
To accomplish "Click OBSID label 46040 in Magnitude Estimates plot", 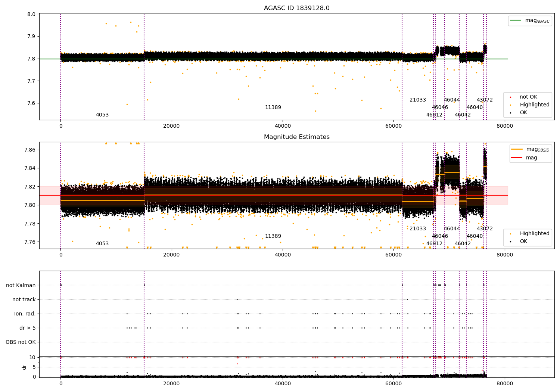I will 475,236.
